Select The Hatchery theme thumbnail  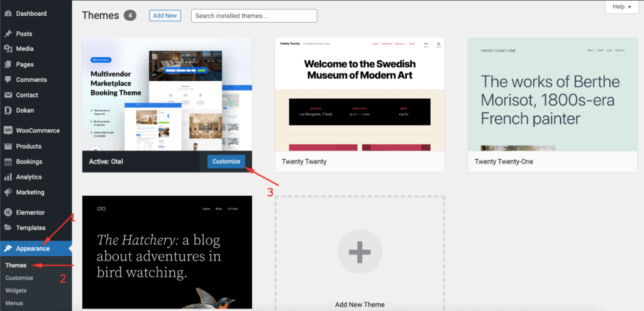pos(167,252)
